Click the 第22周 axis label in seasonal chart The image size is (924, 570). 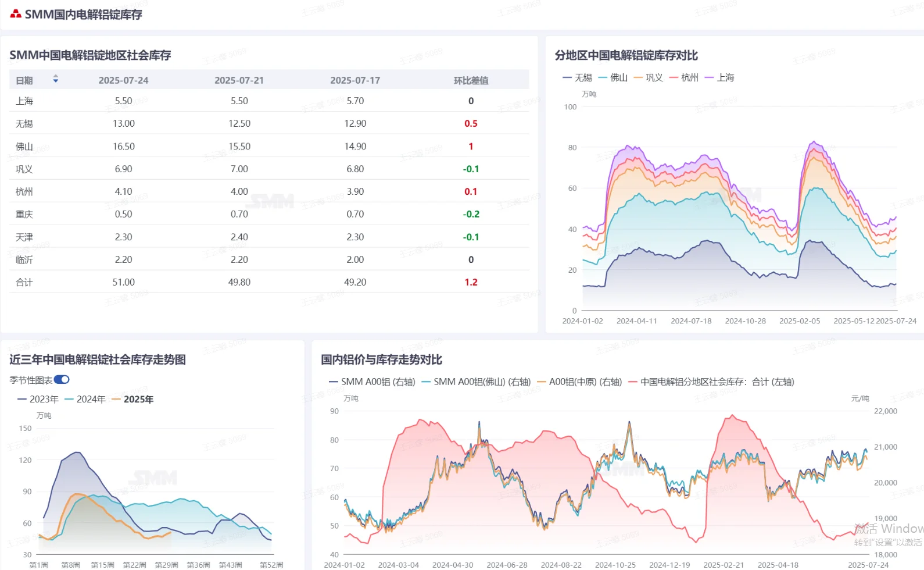134,565
